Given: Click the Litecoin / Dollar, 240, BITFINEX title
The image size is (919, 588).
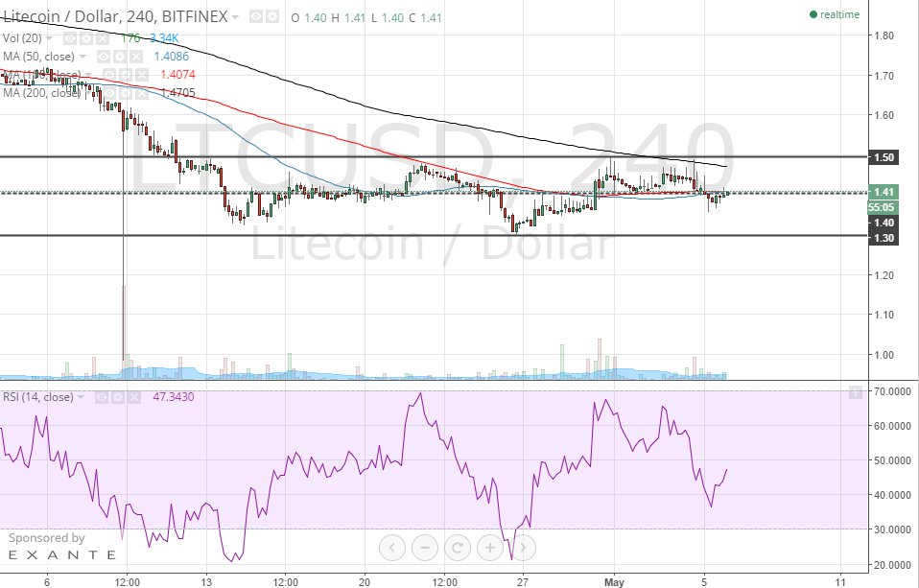Looking at the screenshot, I should click(x=115, y=16).
